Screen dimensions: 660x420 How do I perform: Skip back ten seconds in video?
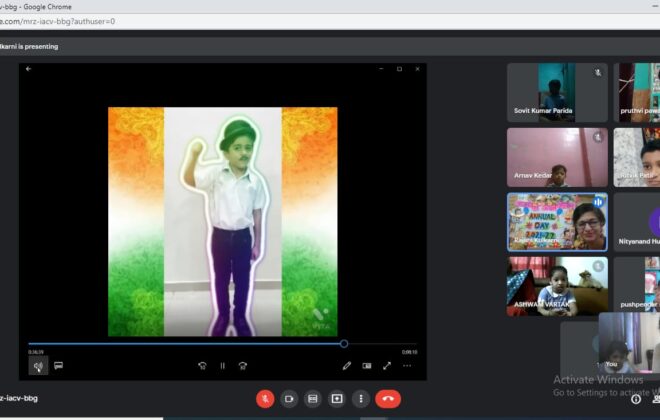tap(202, 366)
